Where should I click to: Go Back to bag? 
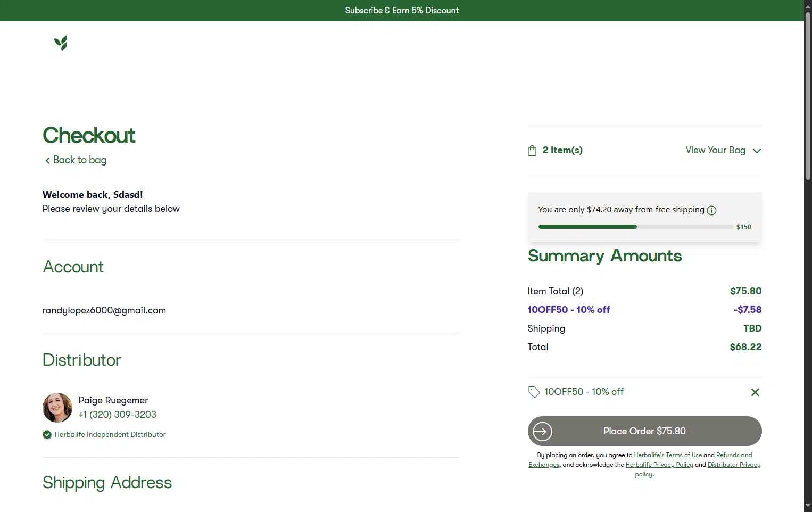(80, 160)
